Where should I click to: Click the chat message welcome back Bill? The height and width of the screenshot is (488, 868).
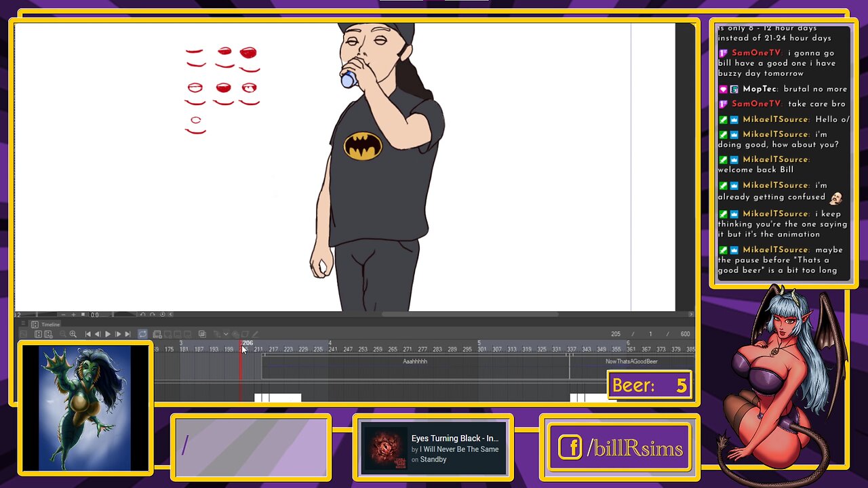pyautogui.click(x=755, y=169)
